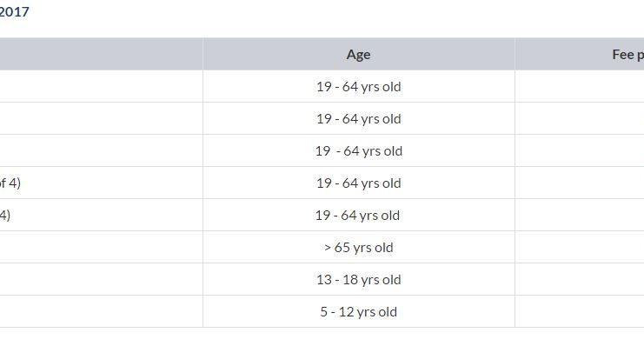Click the empty fee cell in the "> 65 yrs old" row
Screen dimensions: 644x346
pyautogui.click(x=580, y=248)
